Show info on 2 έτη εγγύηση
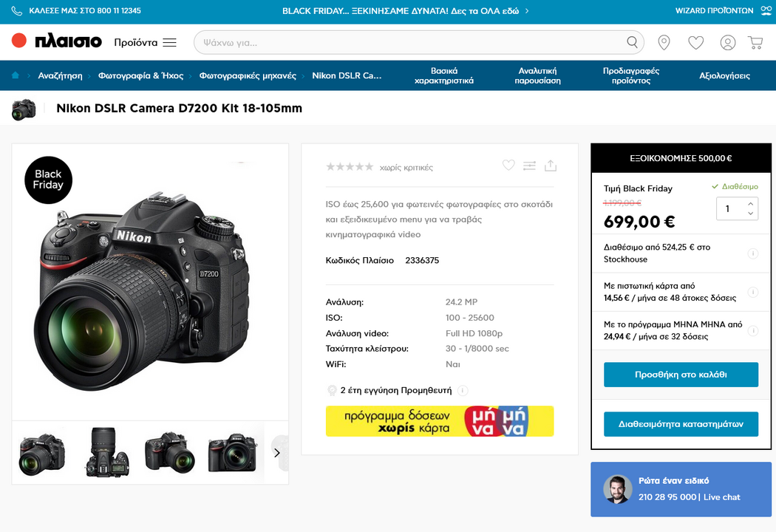776x532 pixels. click(x=463, y=390)
